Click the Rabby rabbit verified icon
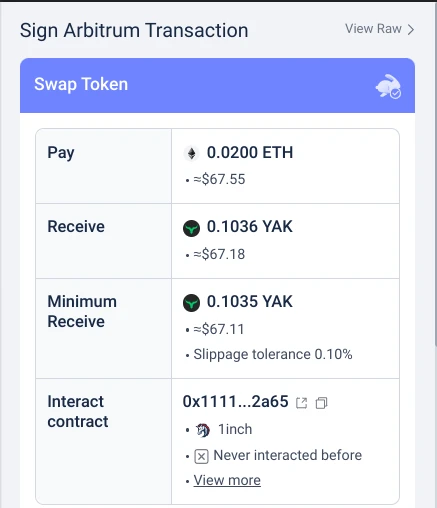Viewport: 437px width, 508px height. [x=388, y=86]
